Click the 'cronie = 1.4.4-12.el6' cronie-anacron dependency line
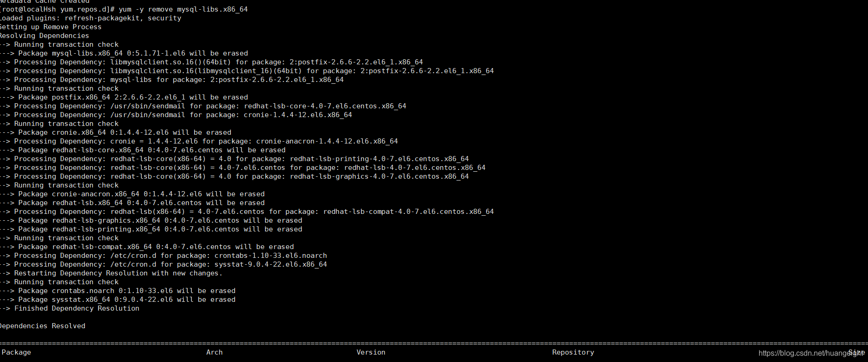This screenshot has width=868, height=362. tap(199, 141)
